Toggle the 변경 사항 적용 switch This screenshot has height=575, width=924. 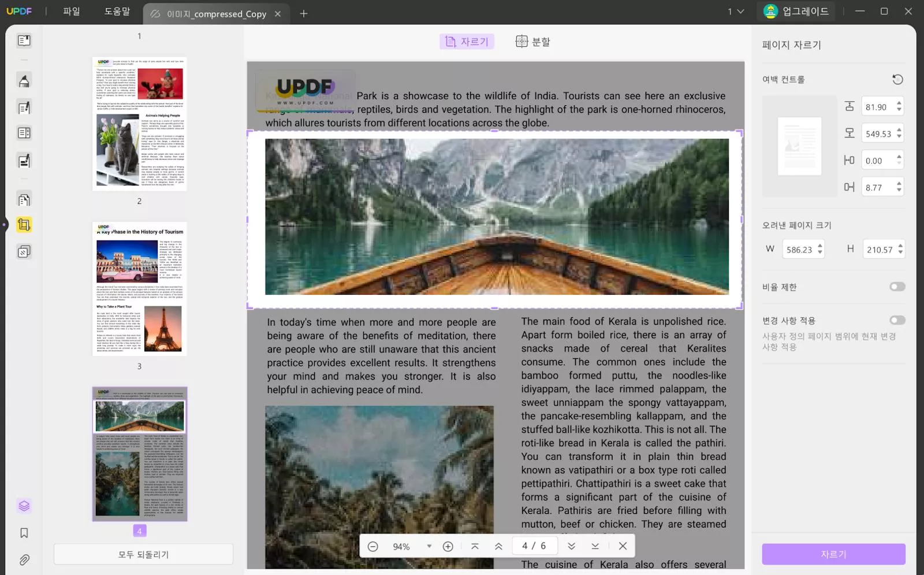[x=897, y=320]
